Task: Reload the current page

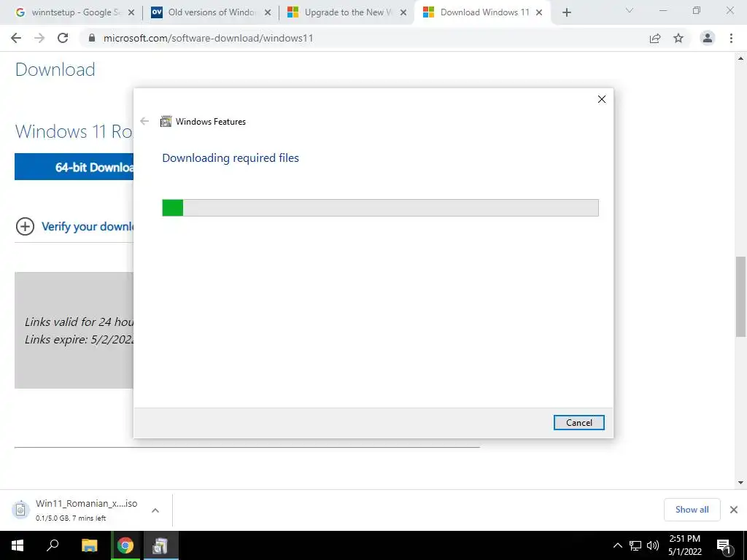Action: [63, 38]
